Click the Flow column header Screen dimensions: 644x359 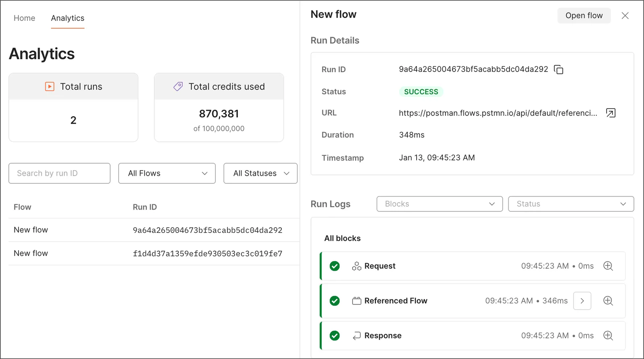[23, 207]
